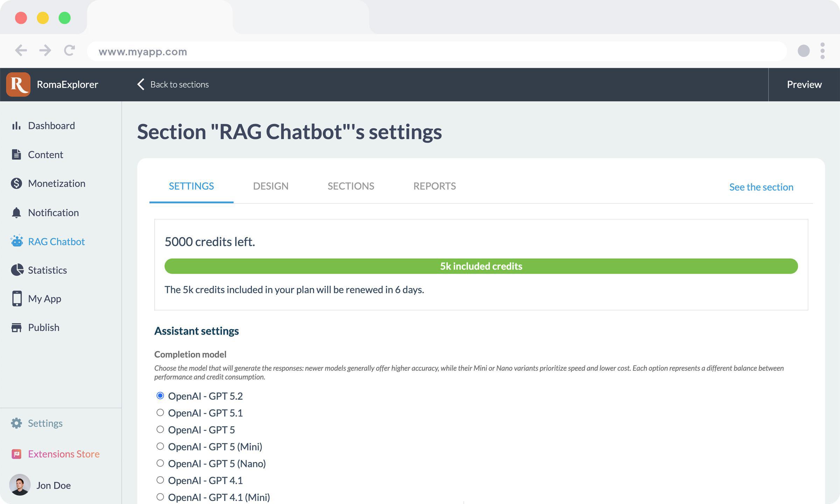Screen dimensions: 840x504
Task: Select the OpenAI - GPT 5.1 radio button
Action: click(x=160, y=413)
